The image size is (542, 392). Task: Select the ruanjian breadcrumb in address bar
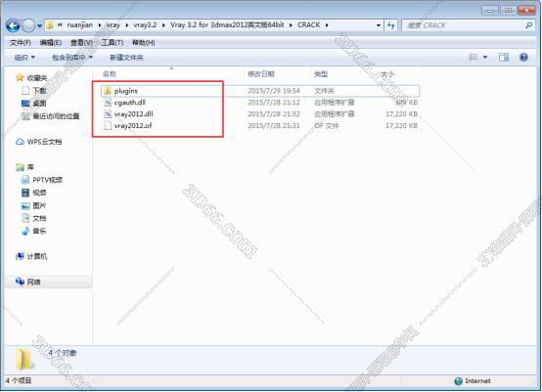pyautogui.click(x=80, y=24)
